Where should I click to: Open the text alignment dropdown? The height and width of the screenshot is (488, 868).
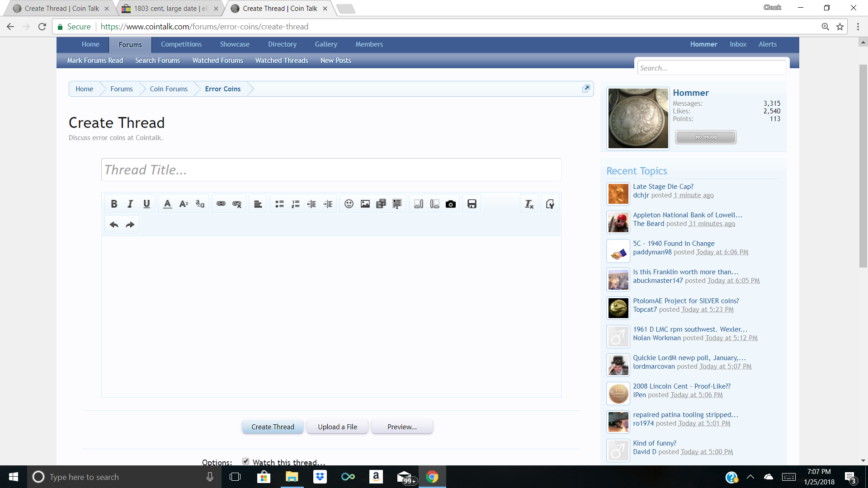pos(258,204)
